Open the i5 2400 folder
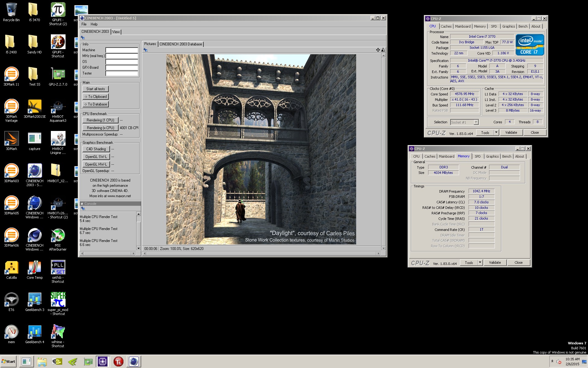588x368 pixels. (x=11, y=44)
